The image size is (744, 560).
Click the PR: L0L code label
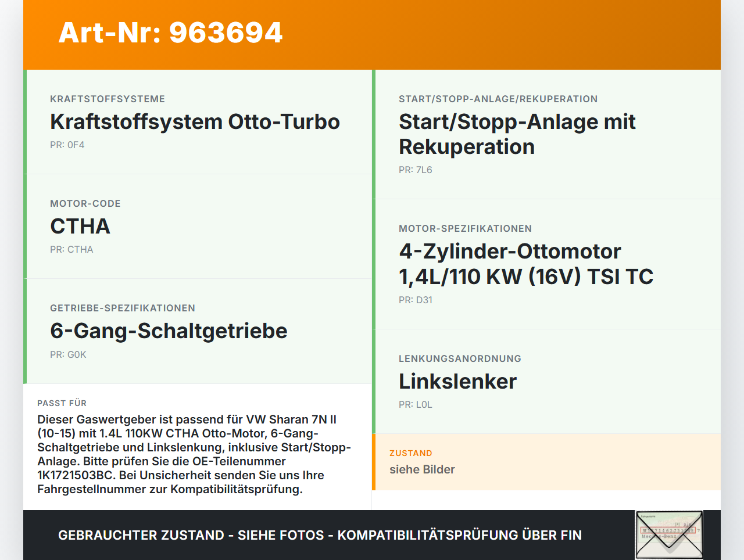click(415, 404)
